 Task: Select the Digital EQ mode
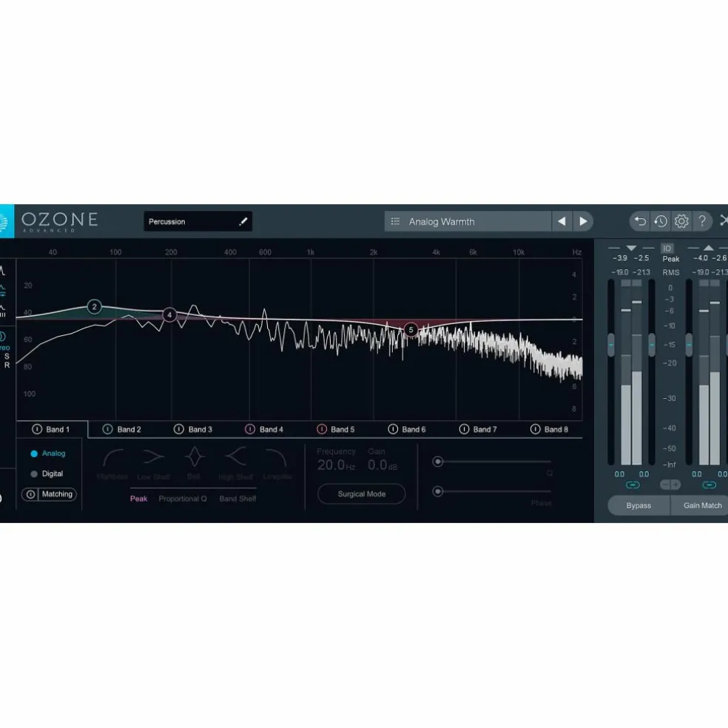click(47, 473)
